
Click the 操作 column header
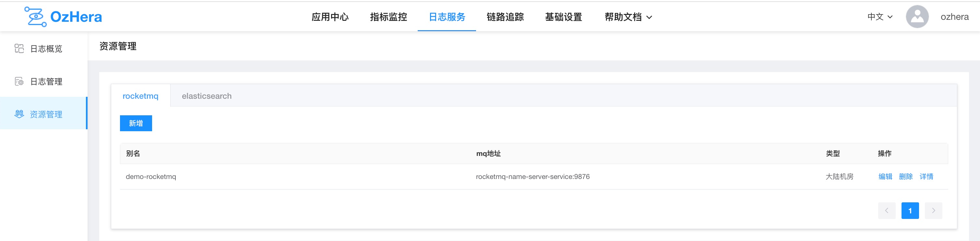click(885, 153)
